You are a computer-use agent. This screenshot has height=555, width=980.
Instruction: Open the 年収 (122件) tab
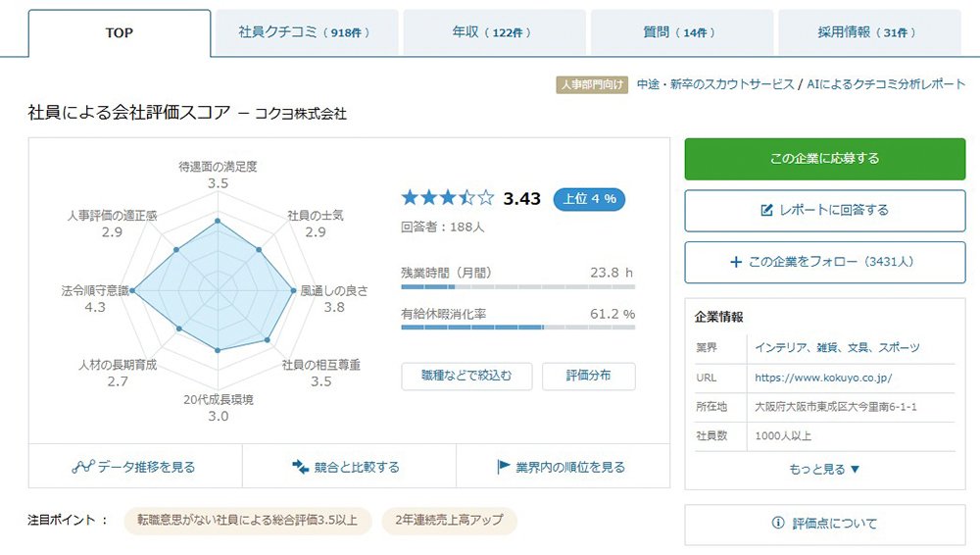(x=494, y=32)
